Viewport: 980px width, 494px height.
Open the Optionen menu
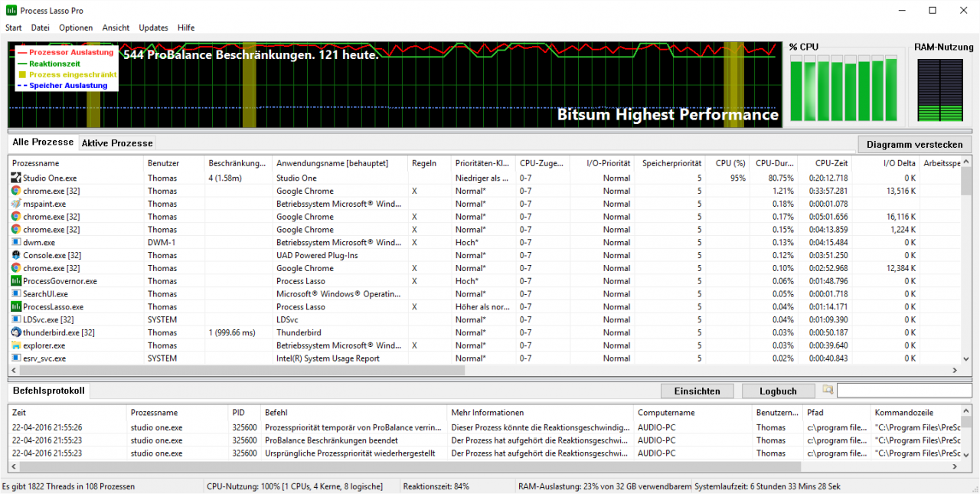(x=76, y=28)
